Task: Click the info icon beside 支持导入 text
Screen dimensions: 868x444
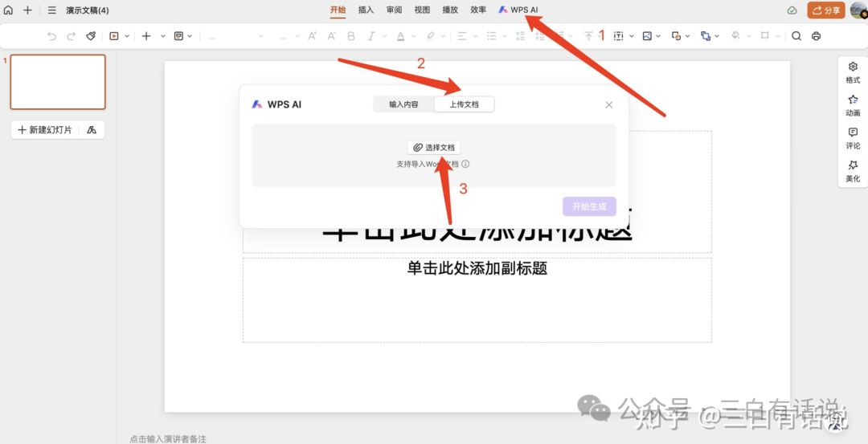Action: coord(465,165)
